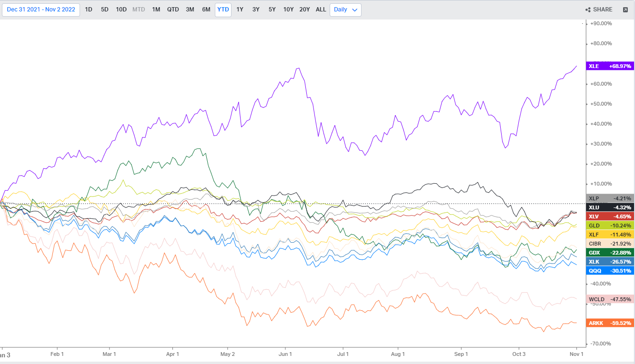Click the XLV -4.65% label
The height and width of the screenshot is (364, 635).
[x=610, y=216]
